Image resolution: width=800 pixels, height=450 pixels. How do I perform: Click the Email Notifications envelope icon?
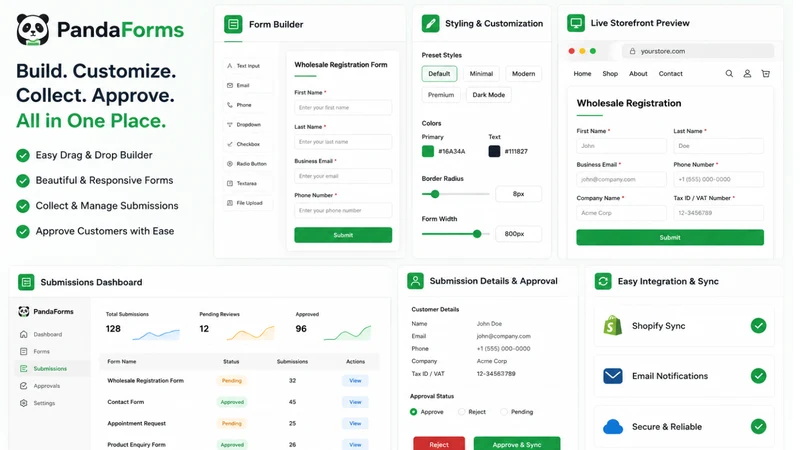tap(613, 376)
